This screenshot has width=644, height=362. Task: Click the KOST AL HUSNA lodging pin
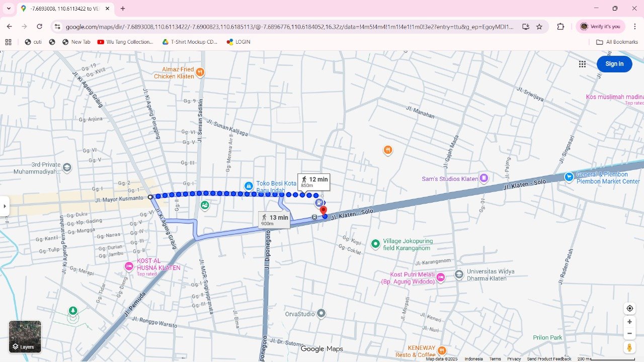coord(129,266)
